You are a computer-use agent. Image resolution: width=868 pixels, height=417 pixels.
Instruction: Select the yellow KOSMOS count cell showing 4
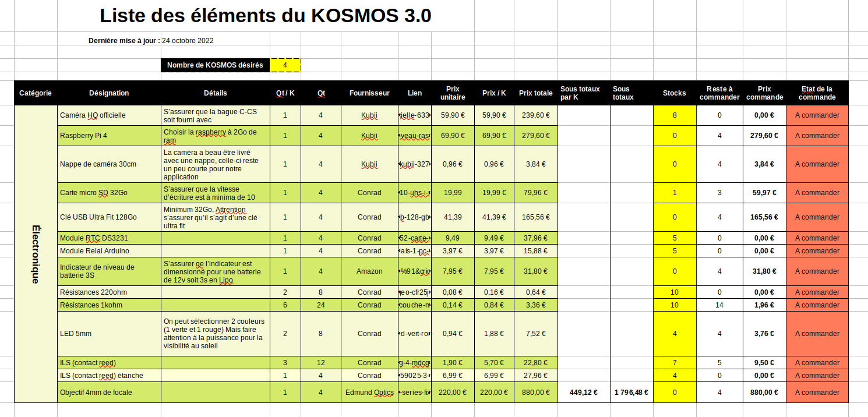click(285, 65)
